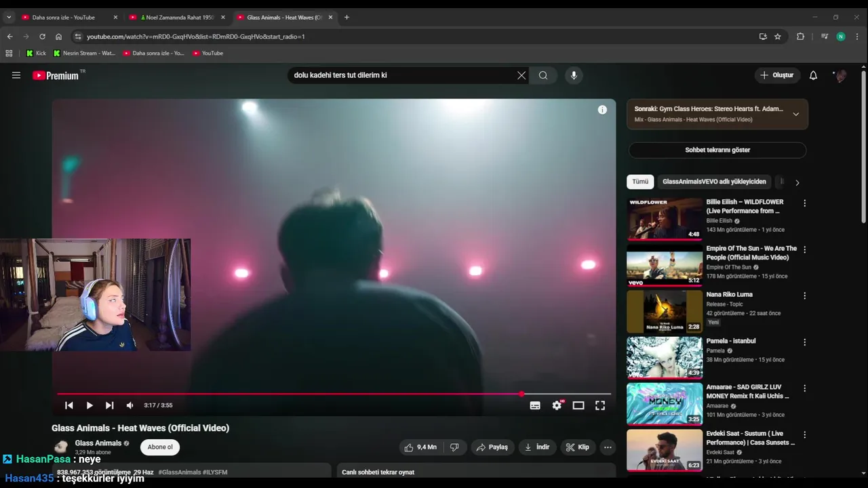Open options for the Empire Of The Sun video

pyautogui.click(x=804, y=249)
